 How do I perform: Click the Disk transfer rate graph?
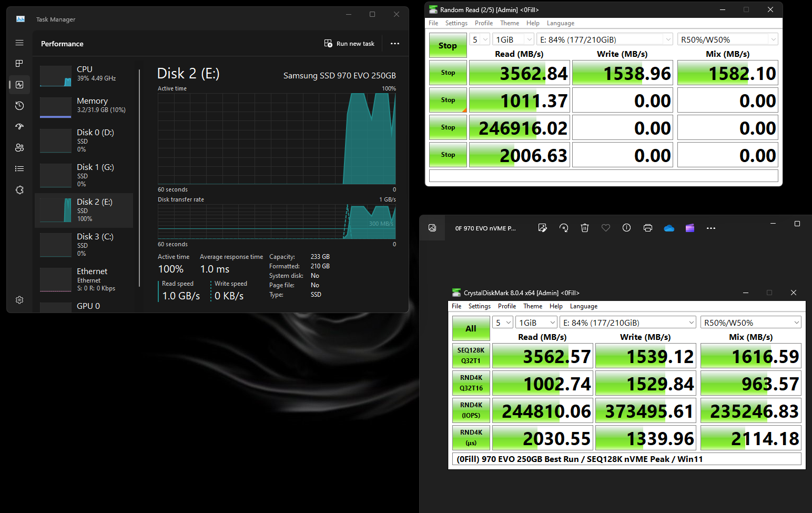(277, 222)
